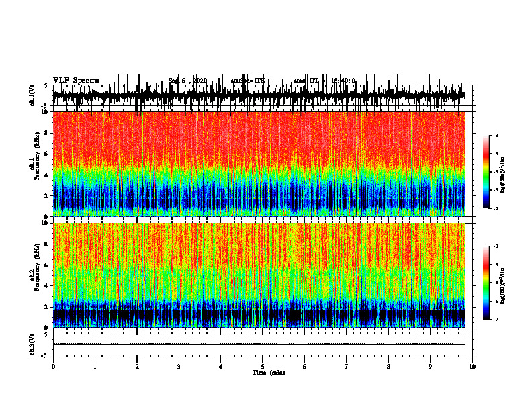Click time axis tick label "1"
This screenshot has height=411, width=532.
tap(95, 367)
